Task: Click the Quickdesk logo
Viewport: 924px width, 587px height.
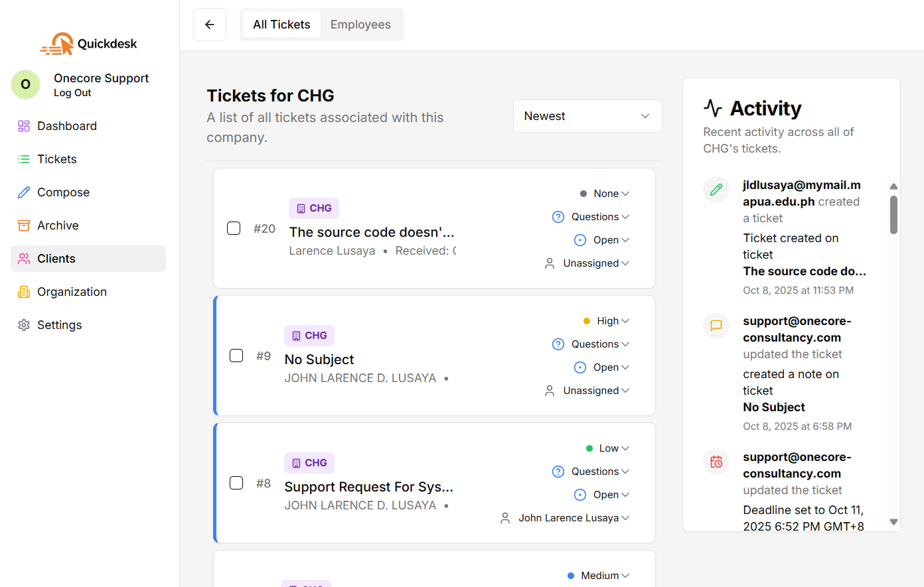Action: [88, 44]
